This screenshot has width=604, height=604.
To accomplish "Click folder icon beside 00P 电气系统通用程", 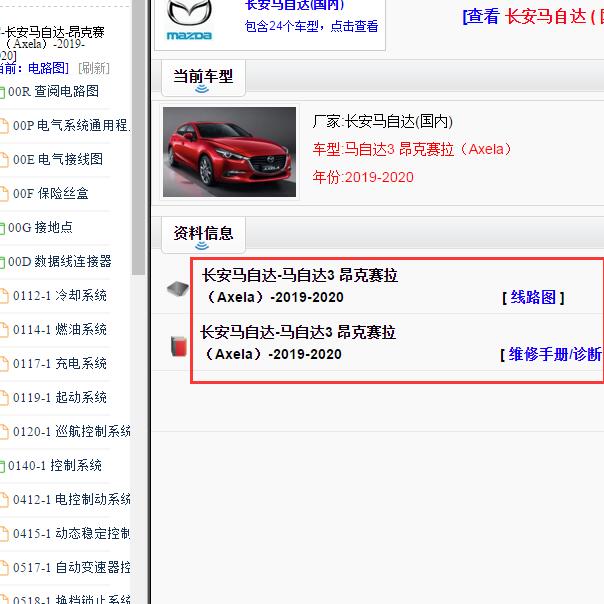I will tap(4, 126).
